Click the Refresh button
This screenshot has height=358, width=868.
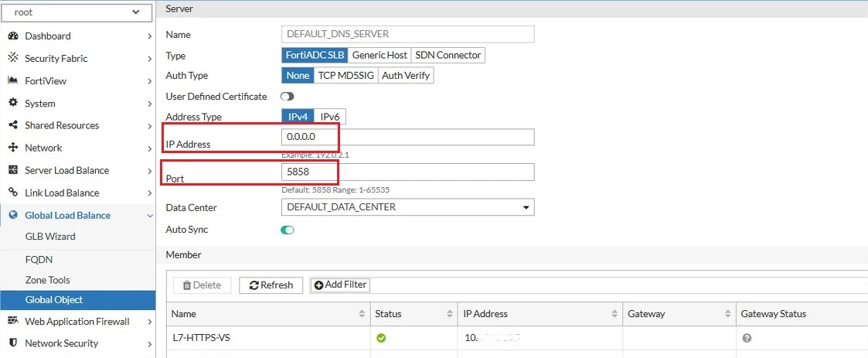pos(271,285)
